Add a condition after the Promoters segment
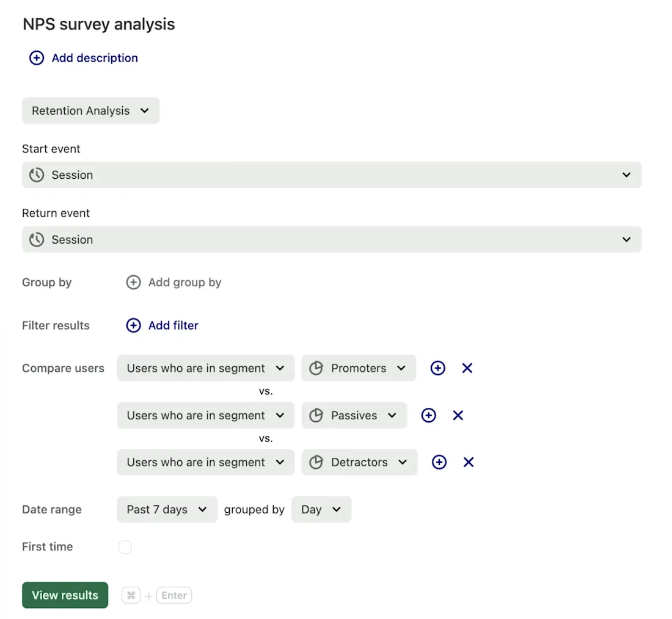The width and height of the screenshot is (672, 619). [438, 368]
